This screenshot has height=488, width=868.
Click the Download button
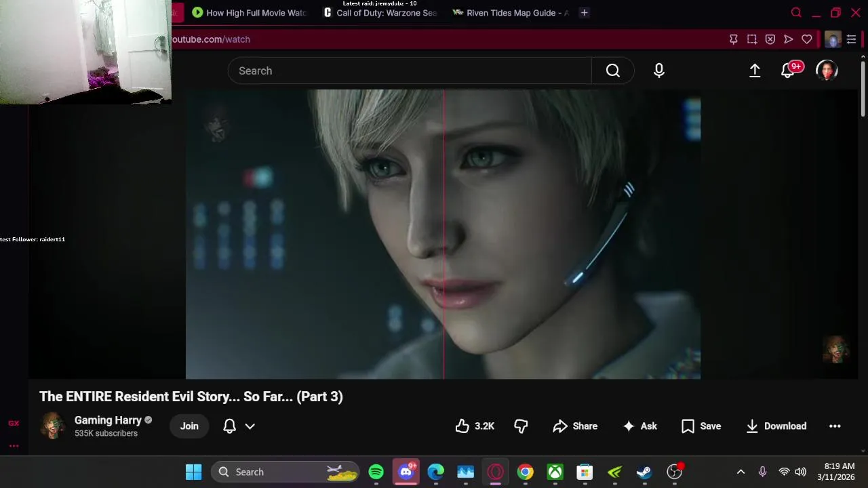776,426
